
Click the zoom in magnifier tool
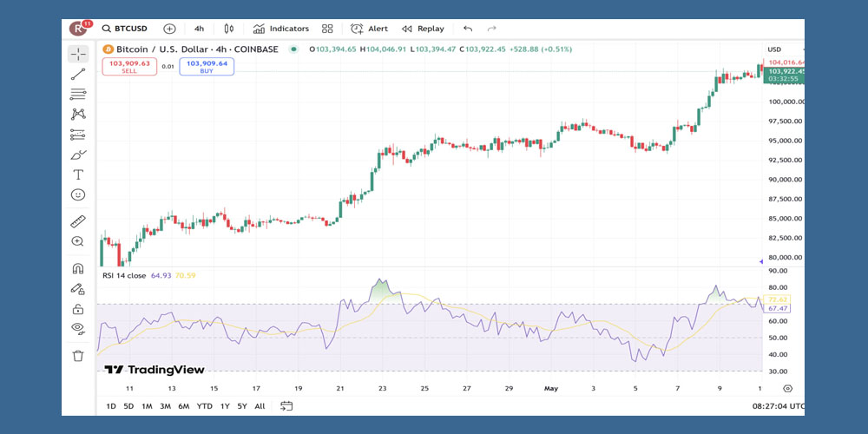78,241
